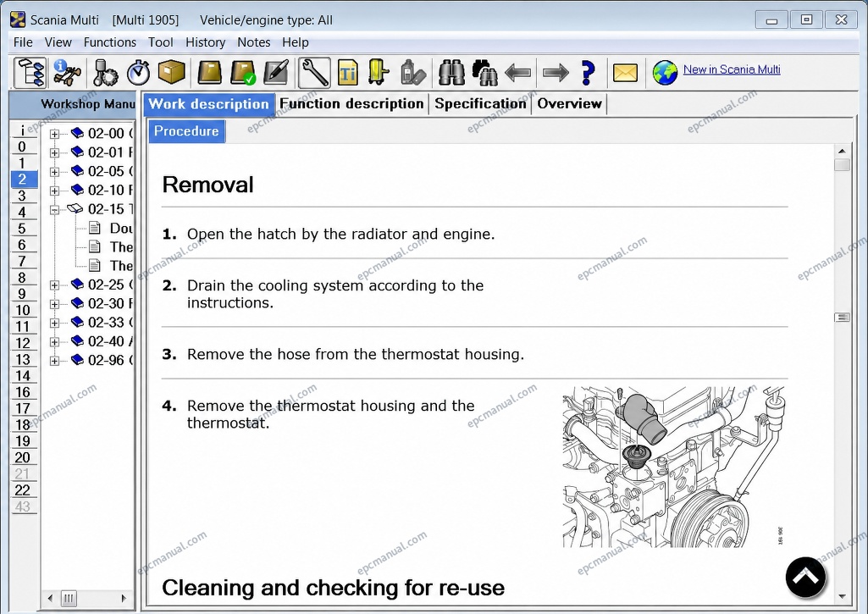
Task: Click the binoculars search icon
Action: coord(451,73)
